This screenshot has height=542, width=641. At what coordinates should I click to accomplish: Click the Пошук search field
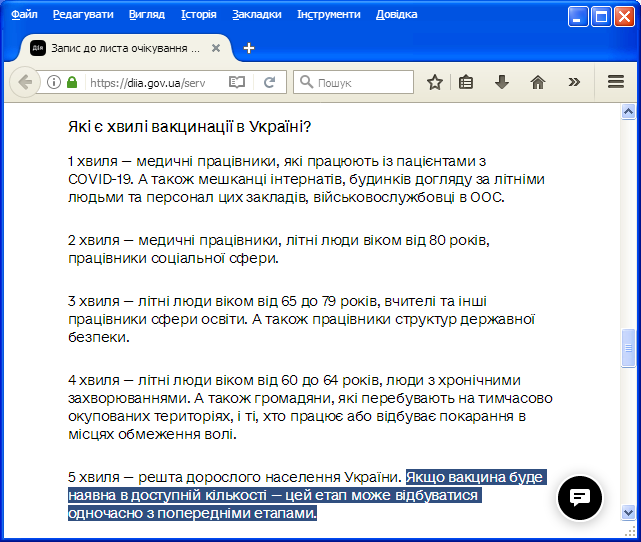click(354, 82)
